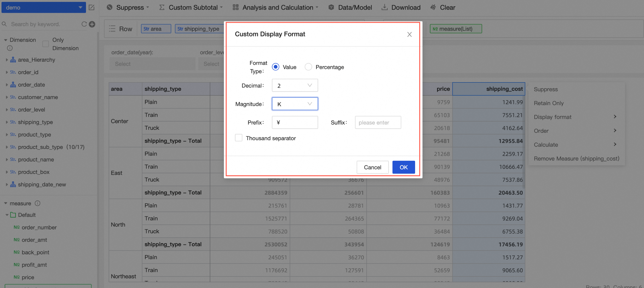Click the shipping_cost column header
The height and width of the screenshot is (288, 644).
(489, 89)
